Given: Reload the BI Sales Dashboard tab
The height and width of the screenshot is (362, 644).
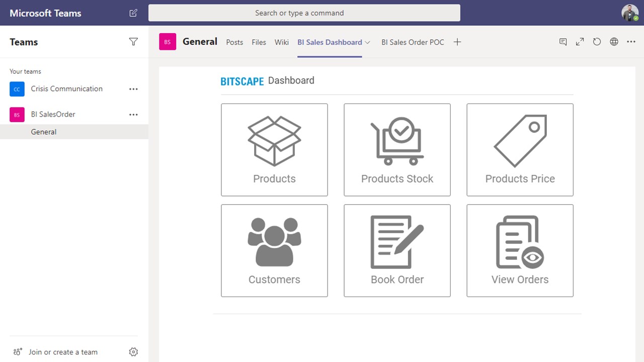Looking at the screenshot, I should pyautogui.click(x=597, y=42).
